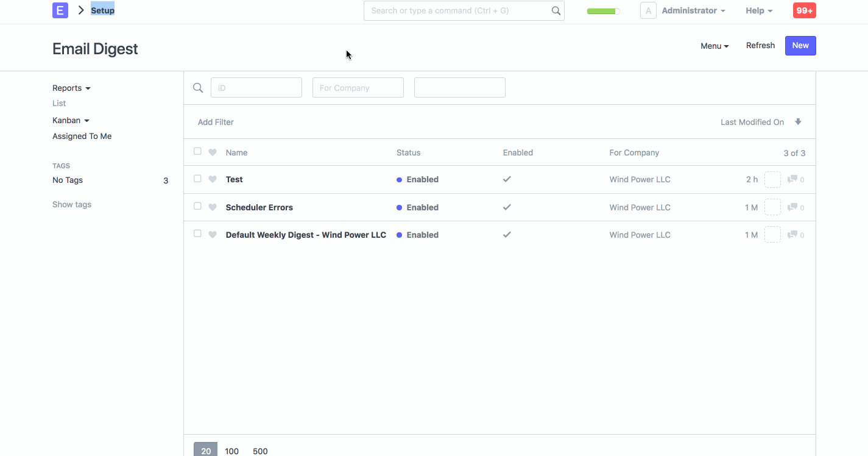Check the Default Weekly Digest row checkbox

[x=197, y=233]
